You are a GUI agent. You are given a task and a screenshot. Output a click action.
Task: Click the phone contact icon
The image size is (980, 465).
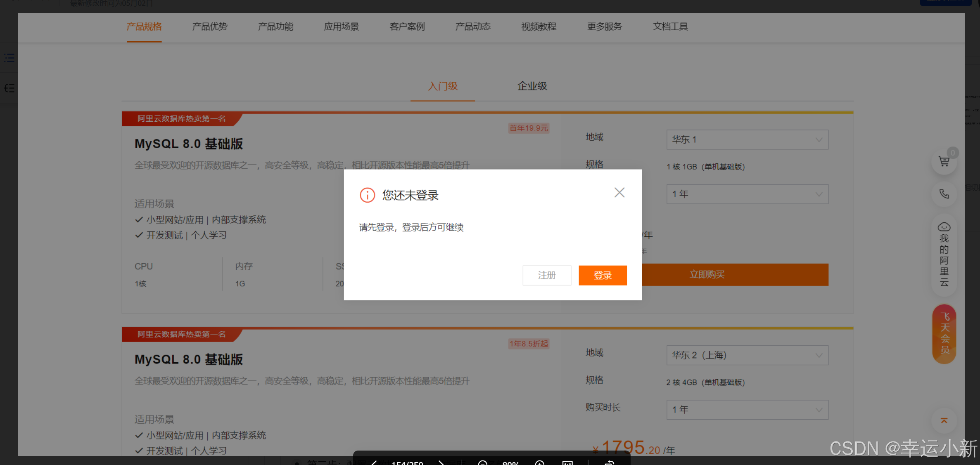[944, 194]
